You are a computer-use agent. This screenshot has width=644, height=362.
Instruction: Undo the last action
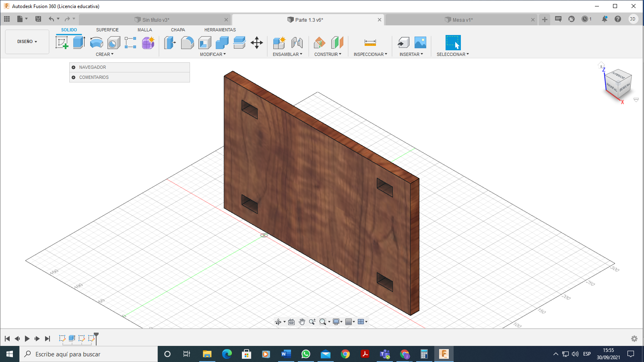(x=51, y=19)
